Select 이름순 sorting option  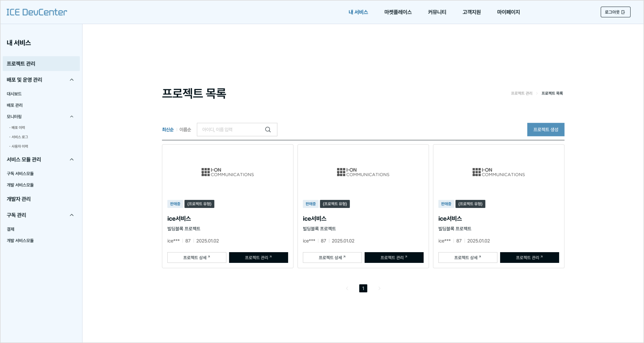(x=185, y=129)
